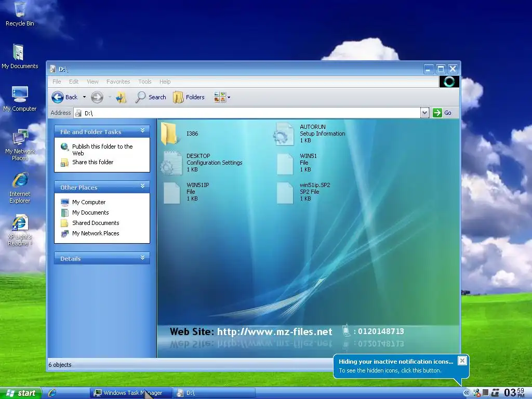Click the D:\ taskbar button
532x399 pixels.
coord(215,393)
